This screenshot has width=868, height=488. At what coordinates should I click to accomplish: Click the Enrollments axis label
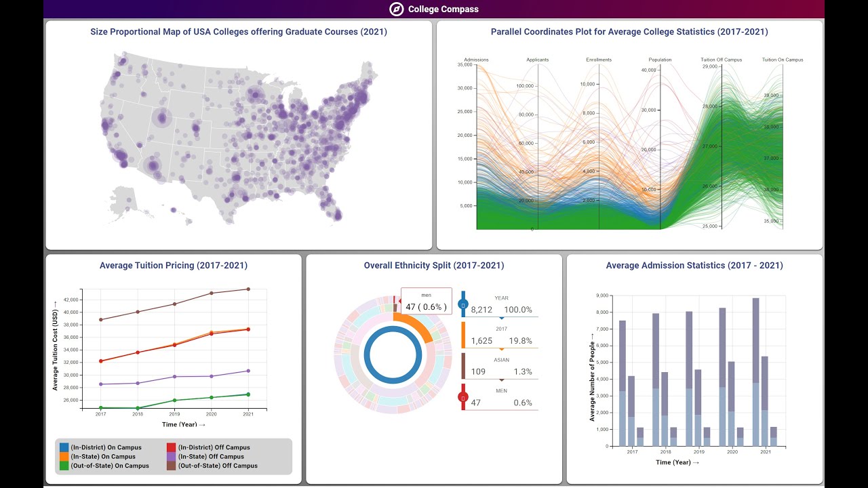click(x=599, y=60)
